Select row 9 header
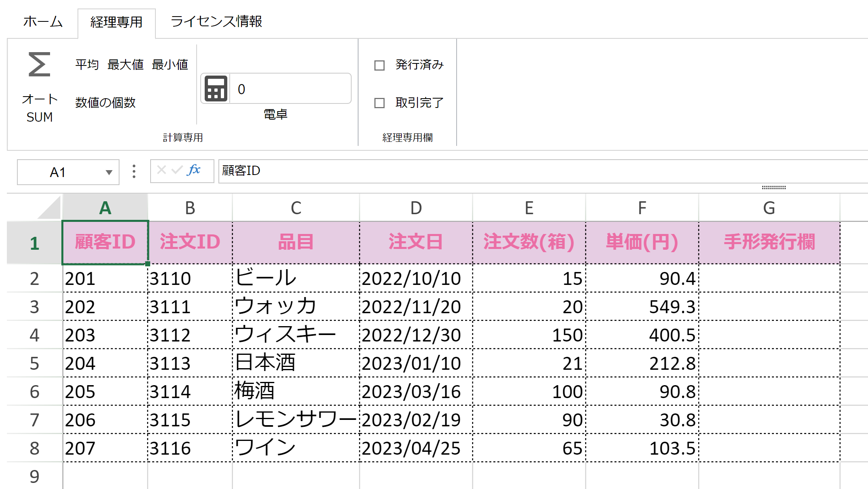 click(35, 476)
